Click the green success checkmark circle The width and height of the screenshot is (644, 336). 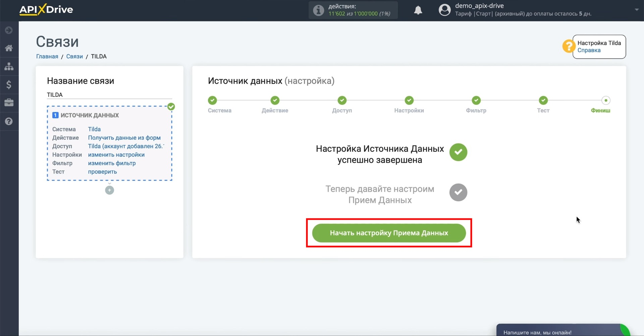pyautogui.click(x=458, y=152)
